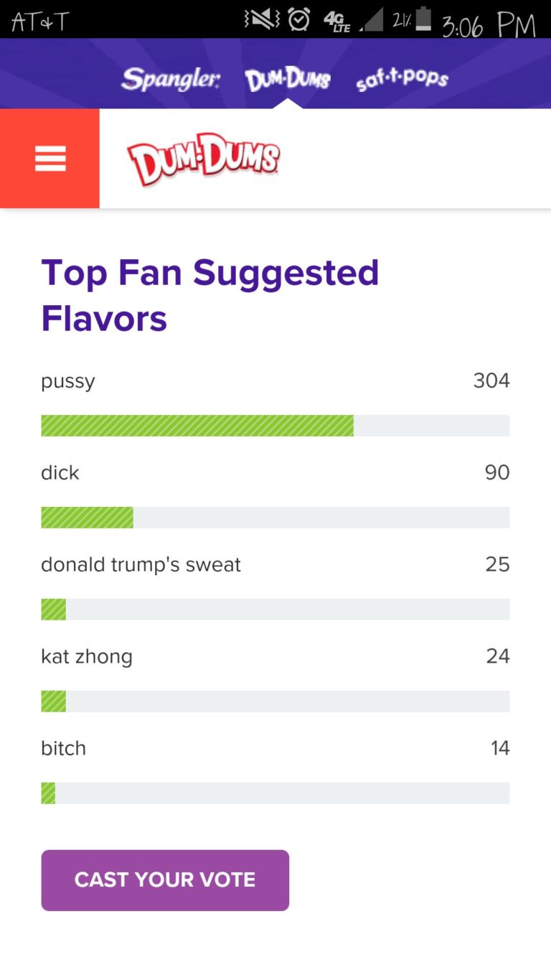Click the progress bar with 90 votes

point(275,518)
